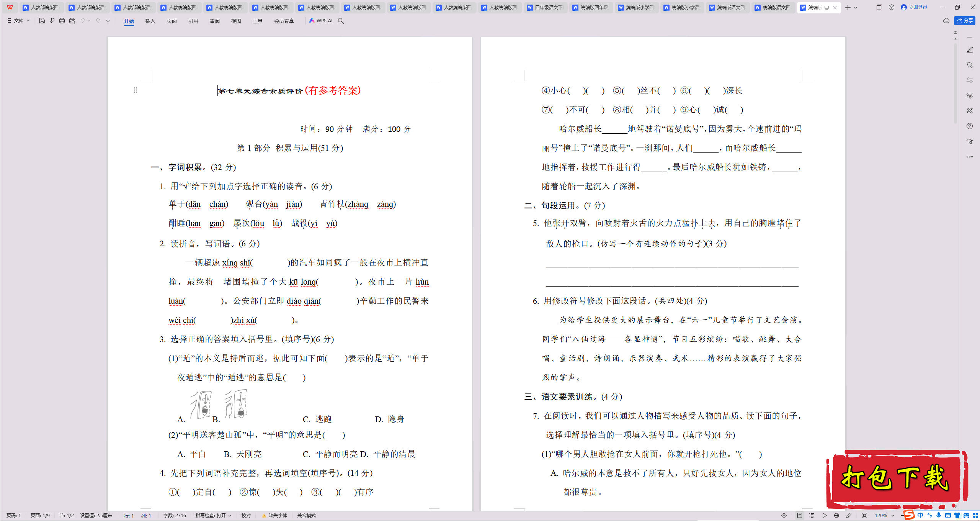Click the help question-mark icon in sidebar

point(970,126)
